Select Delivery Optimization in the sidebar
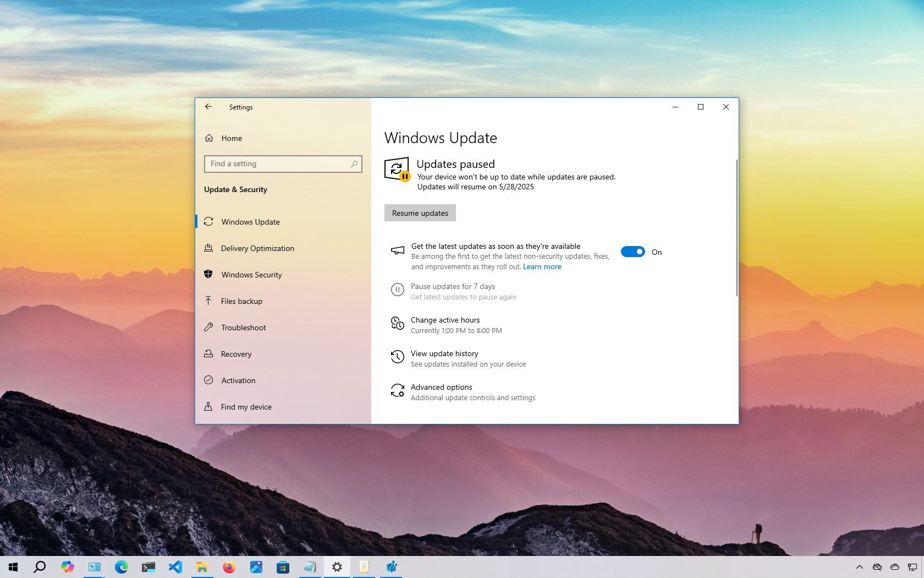Viewport: 924px width, 578px height. [257, 248]
